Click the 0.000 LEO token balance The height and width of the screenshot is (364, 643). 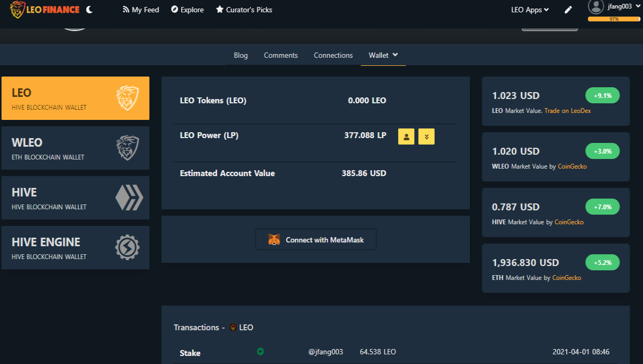[367, 101]
